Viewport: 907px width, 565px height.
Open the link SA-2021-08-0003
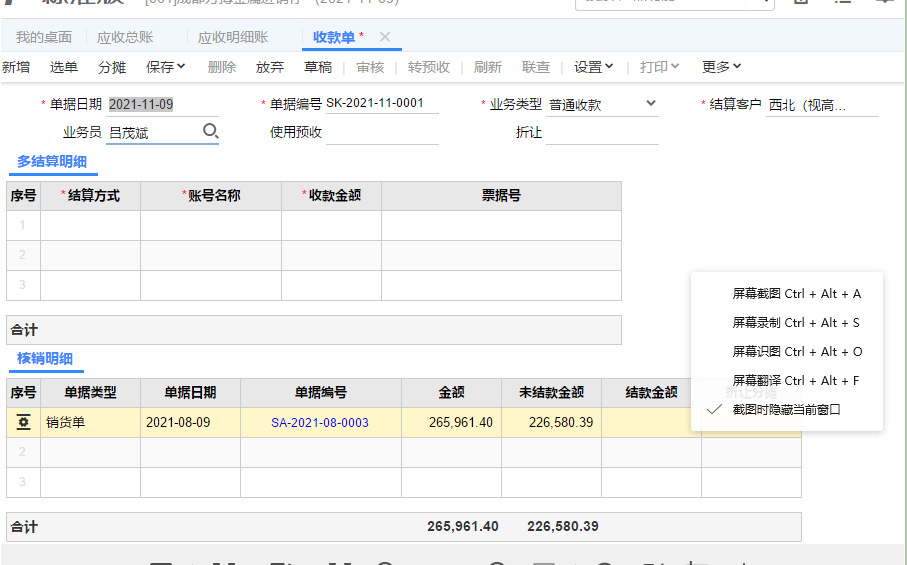click(320, 423)
